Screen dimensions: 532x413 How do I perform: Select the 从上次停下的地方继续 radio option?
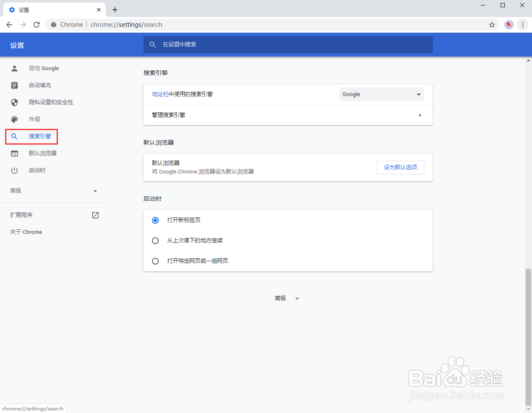point(155,240)
